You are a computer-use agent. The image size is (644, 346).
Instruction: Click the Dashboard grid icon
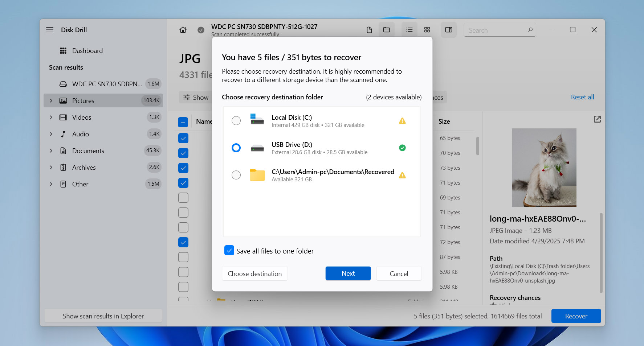click(x=63, y=50)
